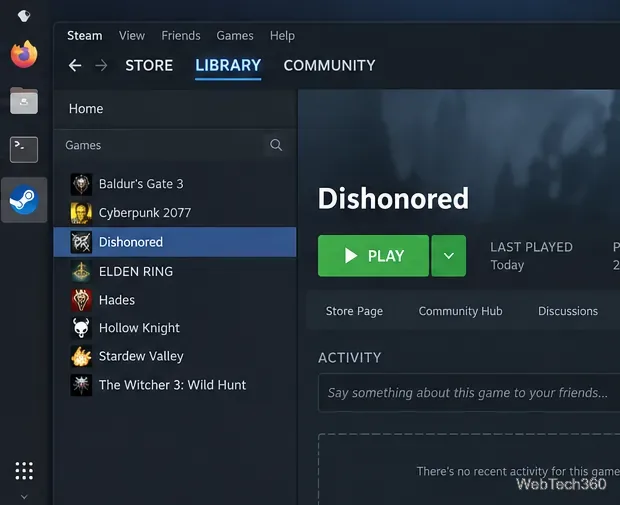Go to library Home
The height and width of the screenshot is (505, 620).
pyautogui.click(x=175, y=109)
